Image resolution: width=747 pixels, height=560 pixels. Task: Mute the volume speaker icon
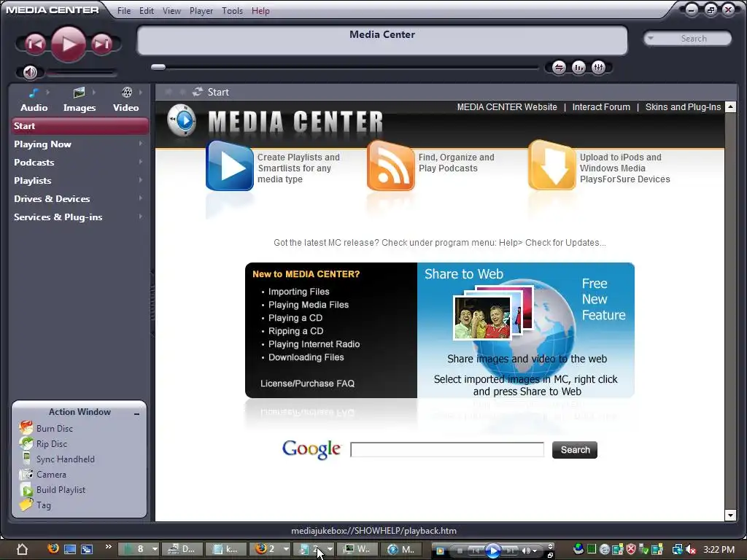click(x=30, y=72)
